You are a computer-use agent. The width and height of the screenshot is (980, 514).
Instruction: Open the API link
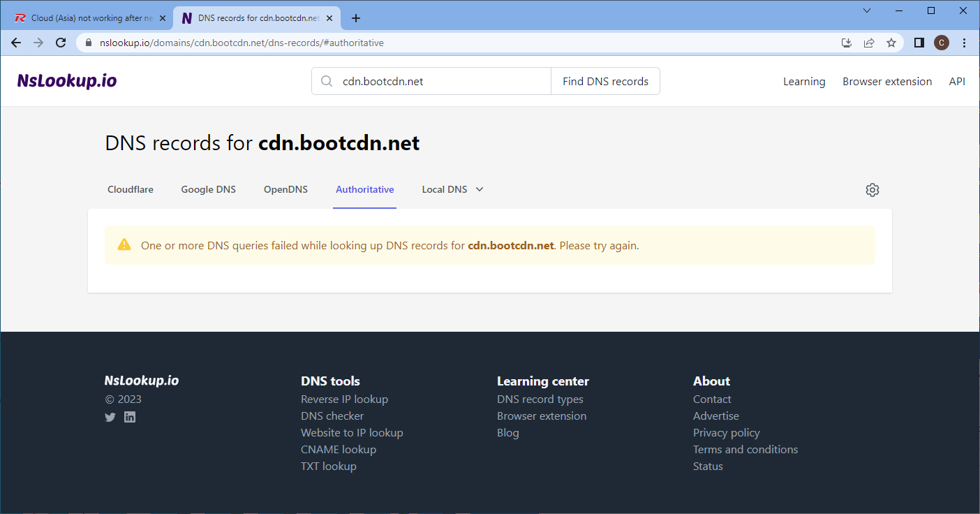[957, 82]
